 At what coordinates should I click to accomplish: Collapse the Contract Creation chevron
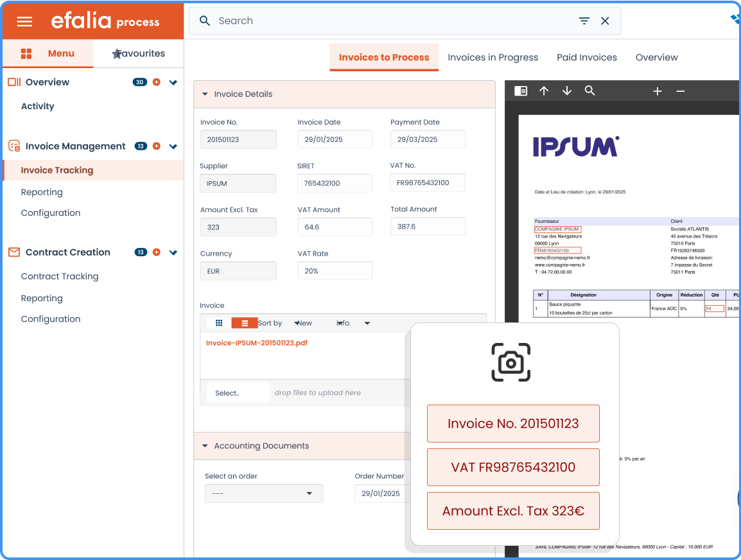173,253
